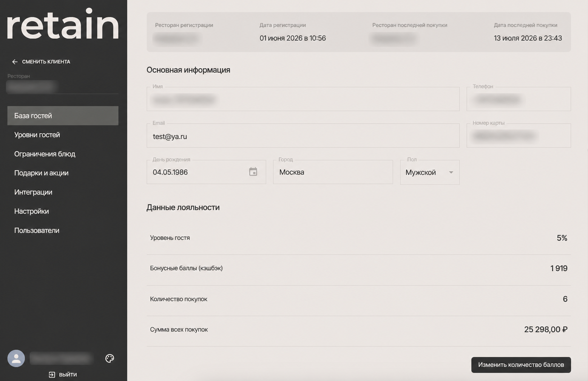Click the registration date 01 июня 2026 в 10:56
Screen dimensions: 588x381
coord(293,38)
